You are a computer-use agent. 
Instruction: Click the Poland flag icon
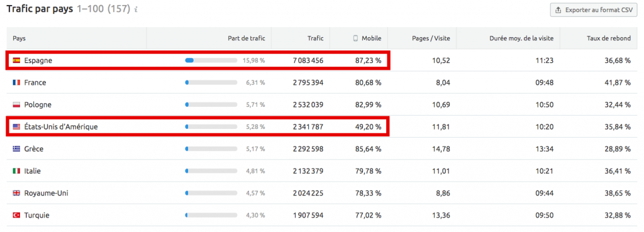click(16, 105)
